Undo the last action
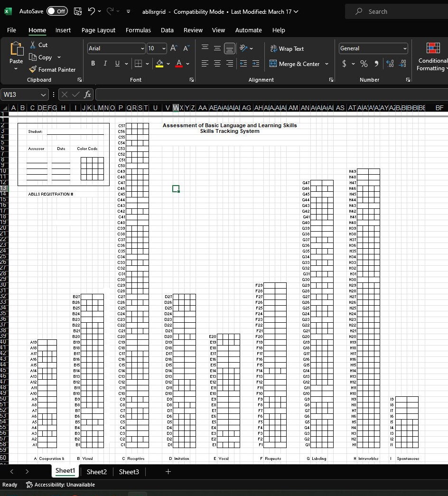Image resolution: width=448 pixels, height=496 pixels. pos(92,11)
